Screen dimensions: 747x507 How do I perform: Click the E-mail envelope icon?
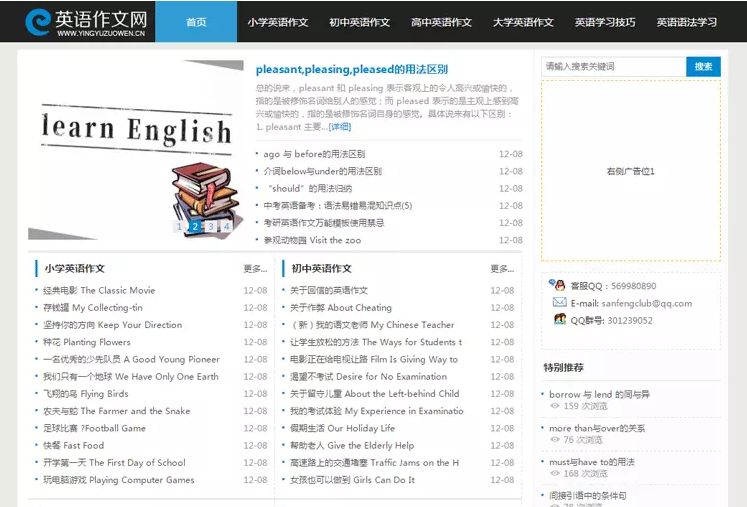559,303
